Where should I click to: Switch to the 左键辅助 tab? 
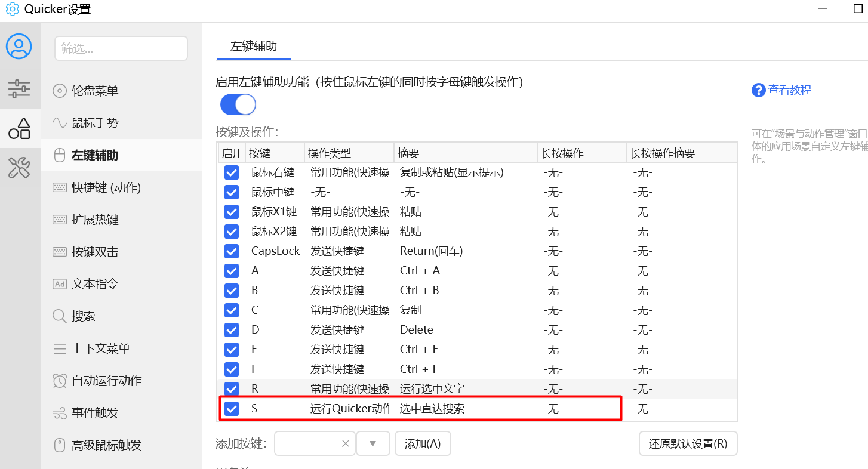click(x=254, y=47)
